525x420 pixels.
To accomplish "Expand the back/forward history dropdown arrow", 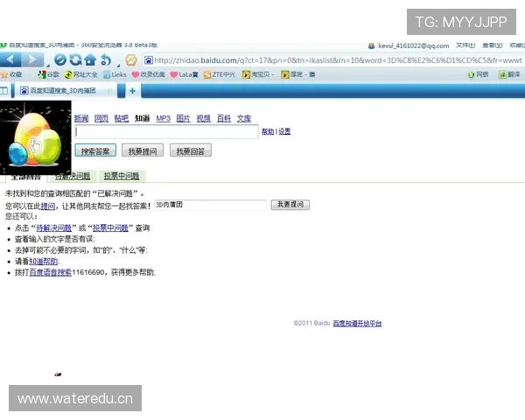I will click(48, 65).
